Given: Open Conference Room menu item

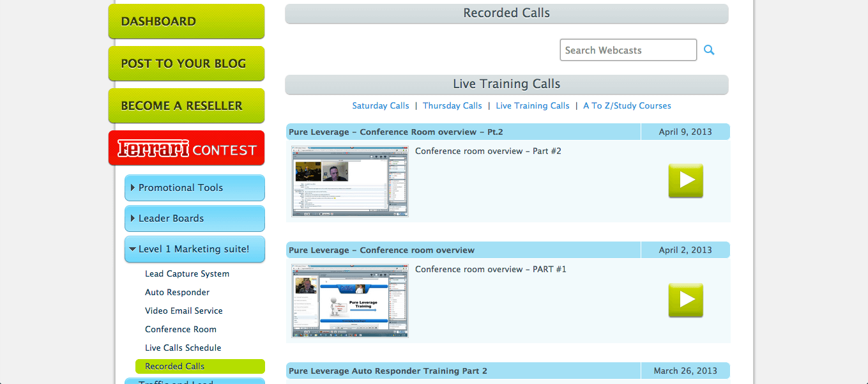Looking at the screenshot, I should (x=181, y=329).
